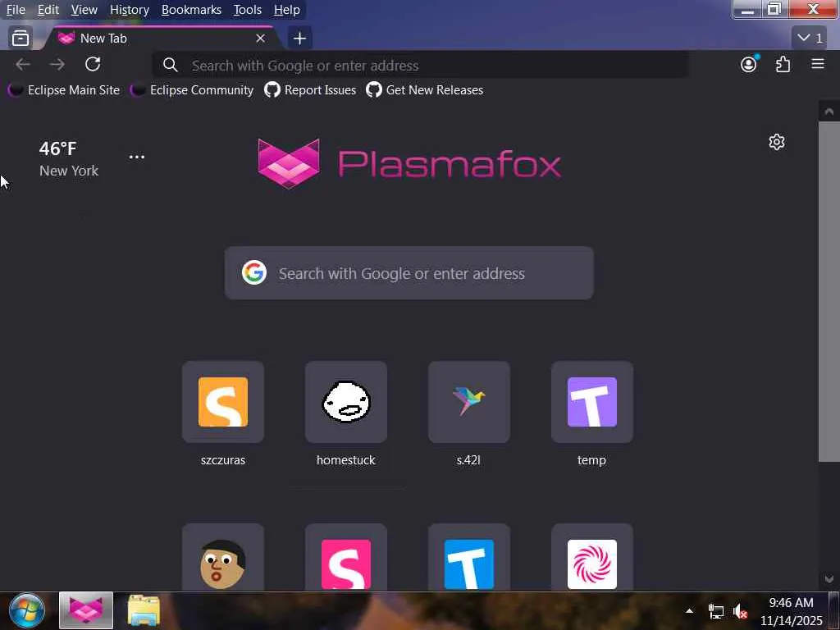Open the History menu

129,10
